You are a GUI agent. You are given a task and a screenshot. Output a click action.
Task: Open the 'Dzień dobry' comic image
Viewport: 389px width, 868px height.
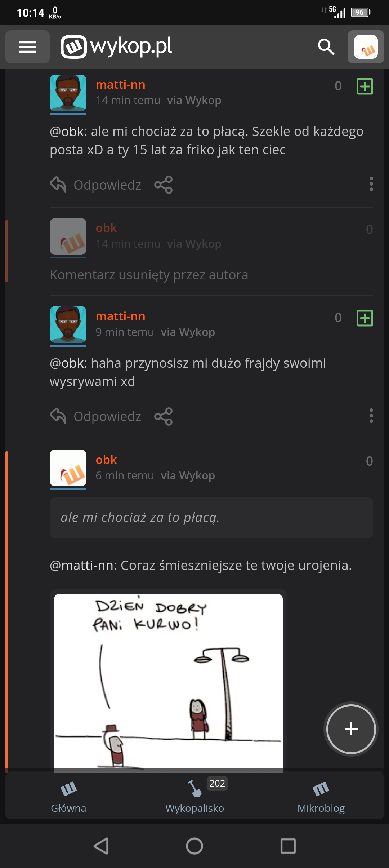(168, 683)
